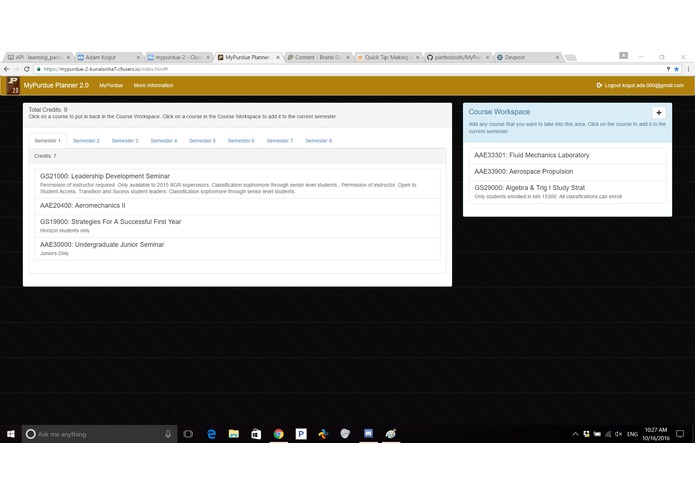Viewport: 695px width, 494px height.
Task: Open the MyPurdue navbar link
Action: (111, 86)
